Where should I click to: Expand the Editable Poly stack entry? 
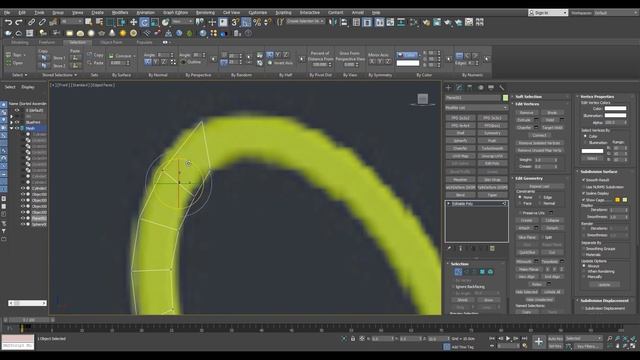(x=449, y=204)
